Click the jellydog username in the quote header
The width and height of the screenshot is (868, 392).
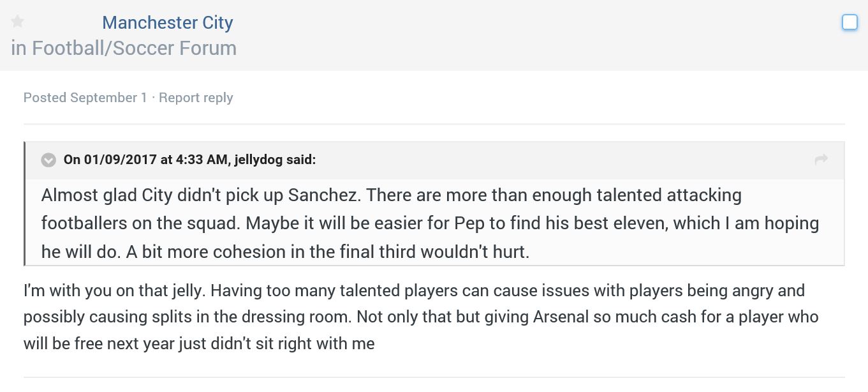click(x=258, y=160)
